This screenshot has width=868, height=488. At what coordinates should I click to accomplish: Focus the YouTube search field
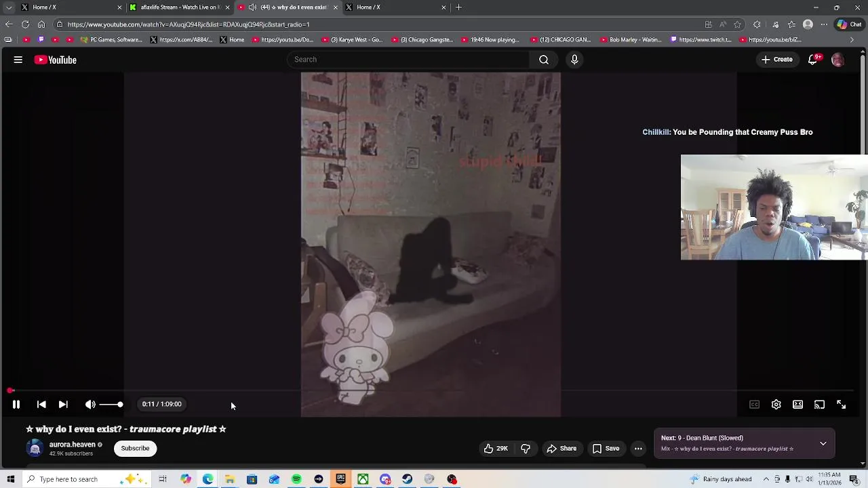pyautogui.click(x=408, y=60)
